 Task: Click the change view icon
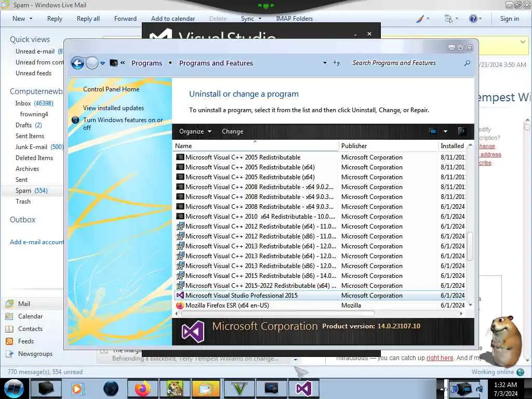(x=433, y=131)
